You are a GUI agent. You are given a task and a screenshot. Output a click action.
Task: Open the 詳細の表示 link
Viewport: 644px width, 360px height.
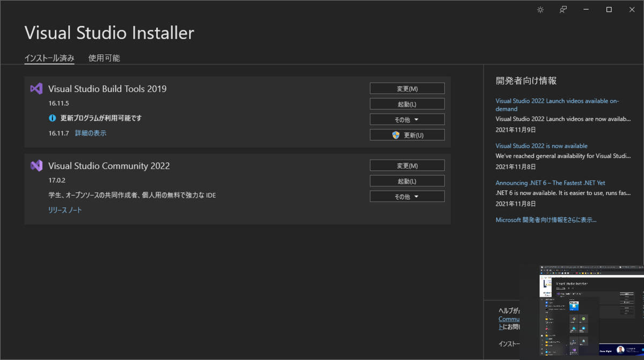pos(91,133)
